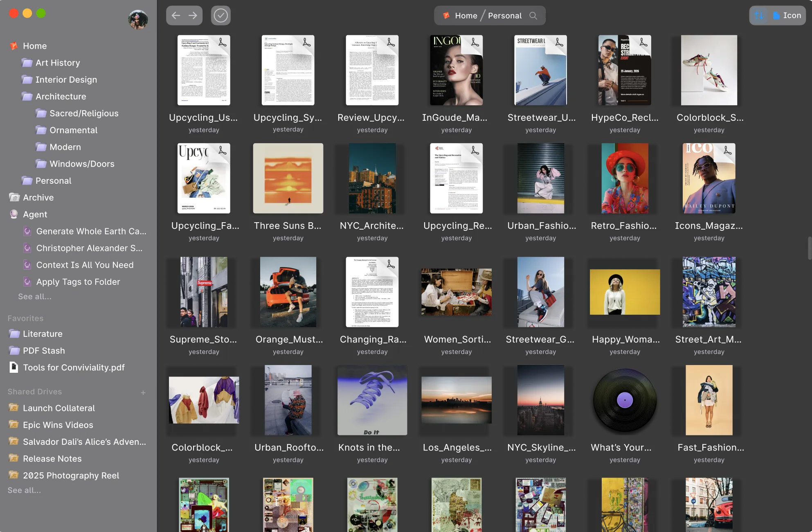Select the Personal breadcrumb segment
The height and width of the screenshot is (532, 812).
pos(504,16)
